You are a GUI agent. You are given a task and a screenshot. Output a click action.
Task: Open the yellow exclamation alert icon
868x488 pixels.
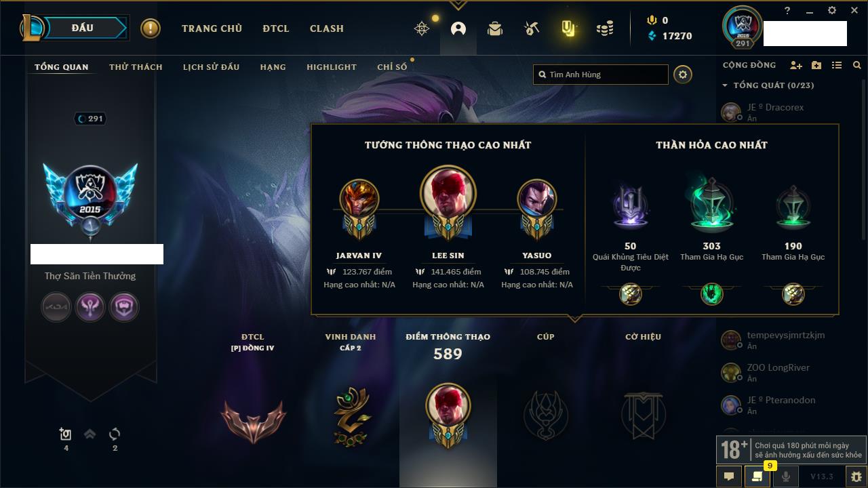[150, 28]
